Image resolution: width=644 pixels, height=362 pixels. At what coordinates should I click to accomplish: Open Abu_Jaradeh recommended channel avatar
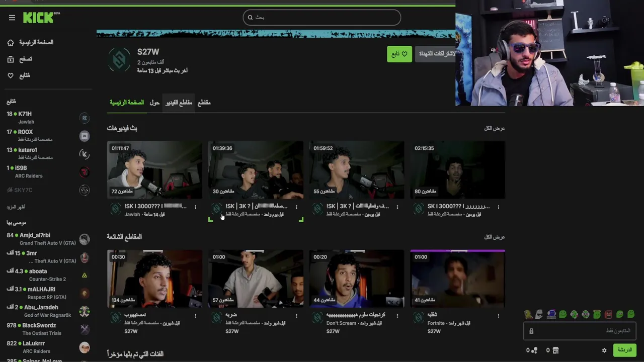[85, 311]
